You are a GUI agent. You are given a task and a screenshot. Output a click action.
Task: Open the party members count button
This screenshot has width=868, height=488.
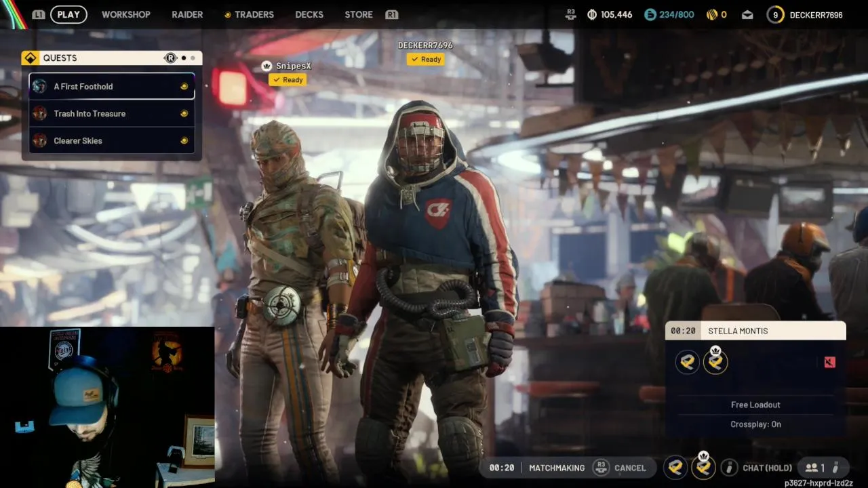coord(815,468)
